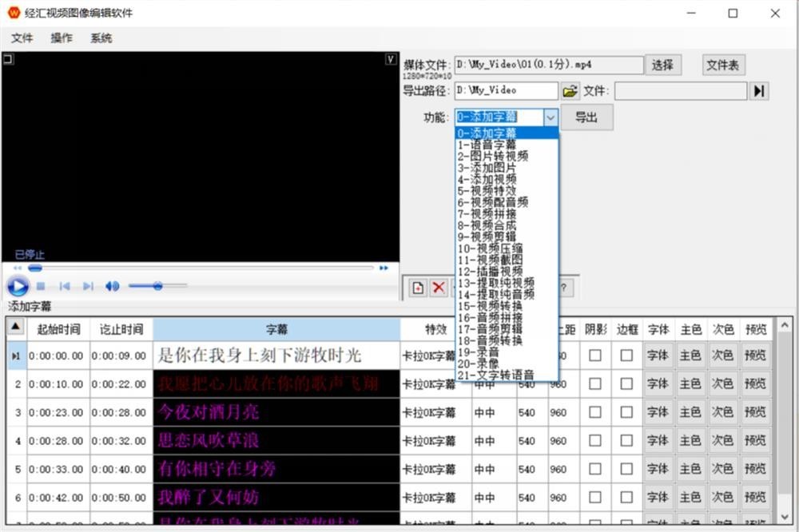The width and height of the screenshot is (799, 532).
Task: Check the 阴影 checkbox in row 4
Action: [x=595, y=440]
